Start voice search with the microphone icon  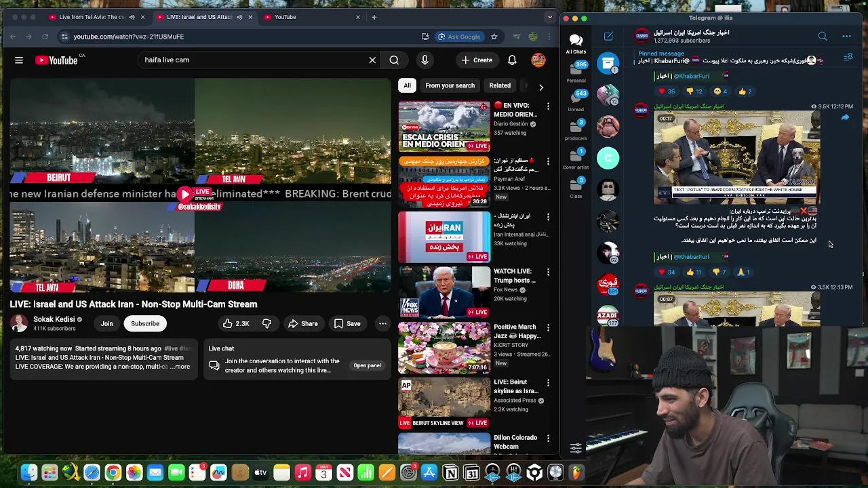point(425,60)
